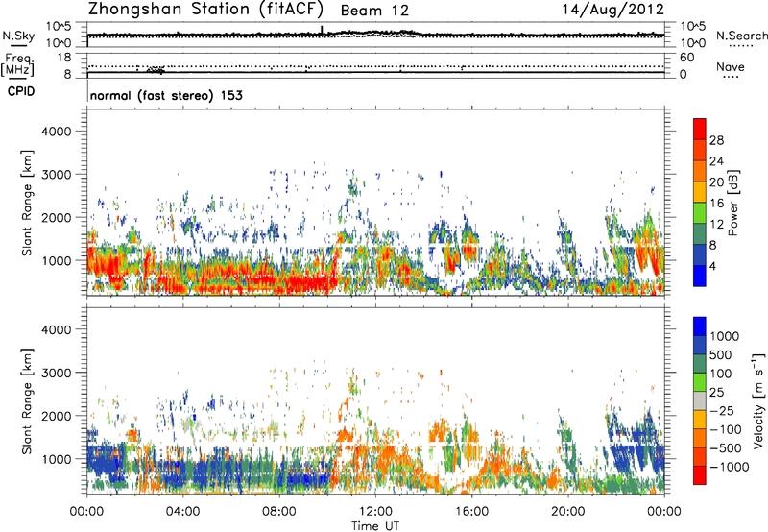Click the 'Zhongshan Station (fitACF)' title text
The height and width of the screenshot is (532, 768).
pyautogui.click(x=205, y=9)
